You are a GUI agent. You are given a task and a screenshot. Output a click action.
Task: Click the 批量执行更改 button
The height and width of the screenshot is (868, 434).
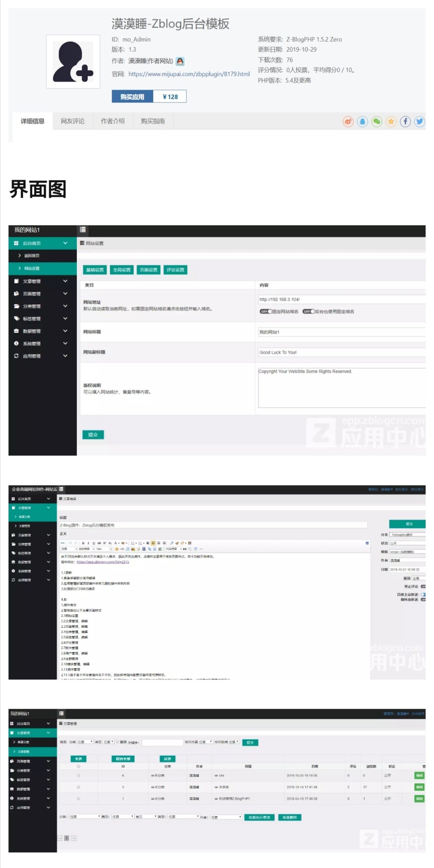click(x=259, y=817)
